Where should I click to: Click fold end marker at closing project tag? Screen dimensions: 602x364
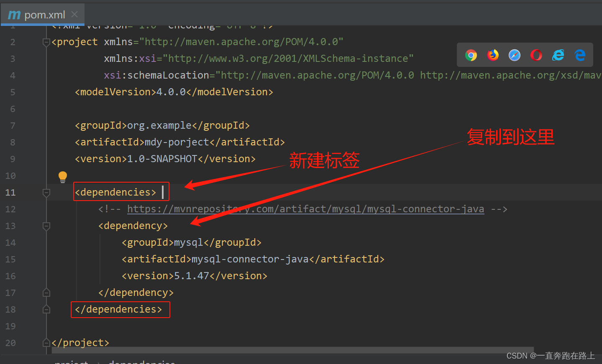click(46, 343)
